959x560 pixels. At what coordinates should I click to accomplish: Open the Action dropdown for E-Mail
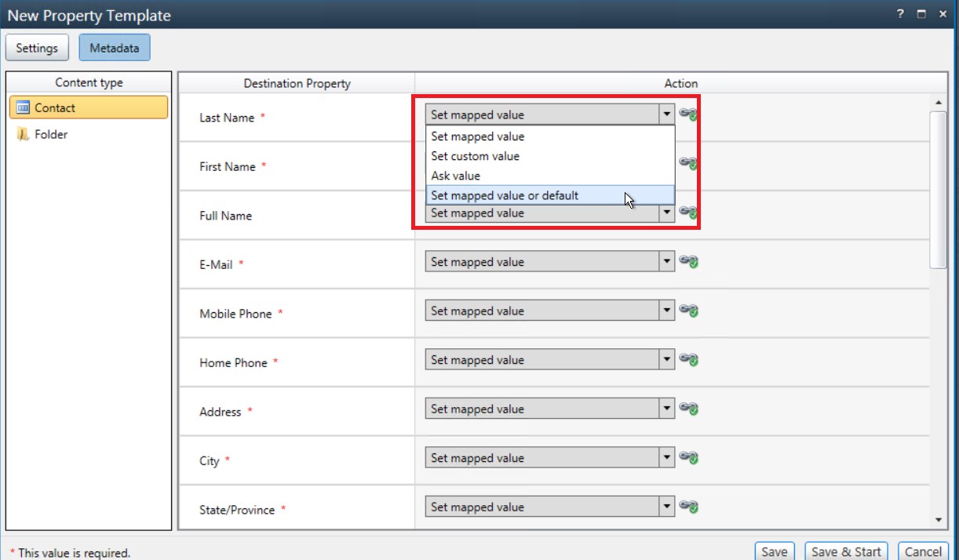point(667,261)
